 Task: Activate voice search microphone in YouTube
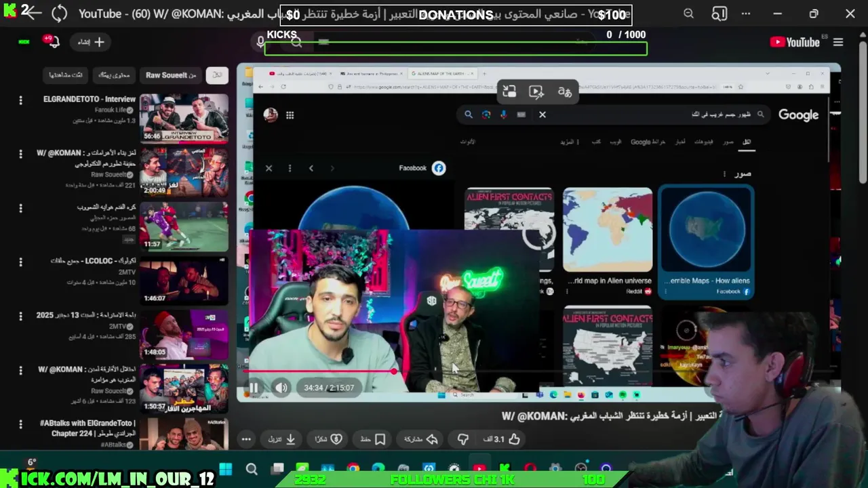coord(260,42)
